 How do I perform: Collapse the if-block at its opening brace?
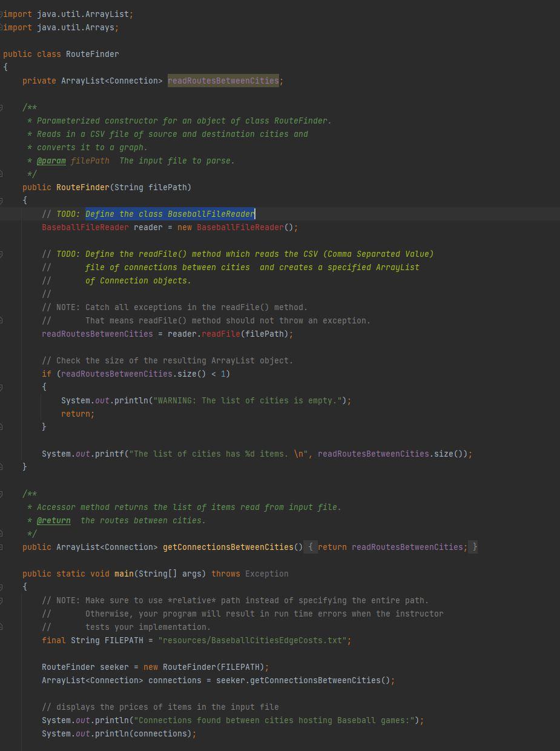click(x=1, y=387)
